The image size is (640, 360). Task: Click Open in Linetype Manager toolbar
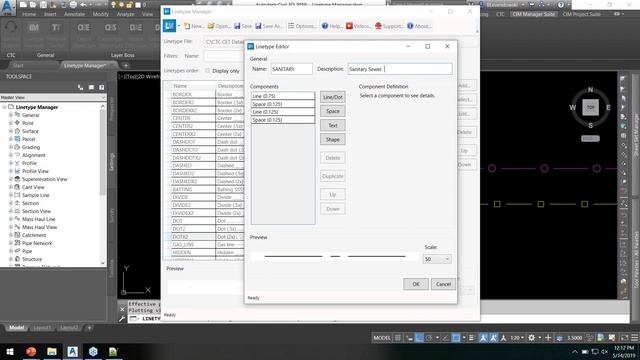(219, 26)
